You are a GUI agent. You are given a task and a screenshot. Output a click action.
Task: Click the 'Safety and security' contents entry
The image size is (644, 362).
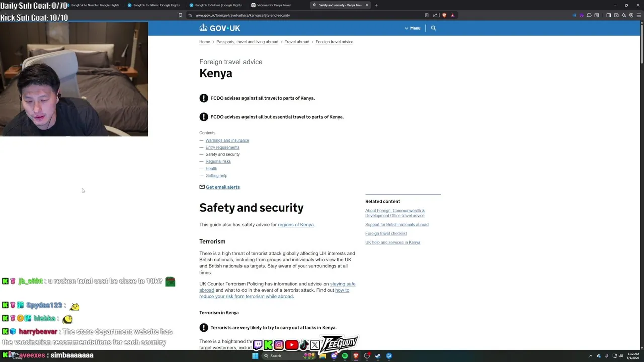[222, 154]
